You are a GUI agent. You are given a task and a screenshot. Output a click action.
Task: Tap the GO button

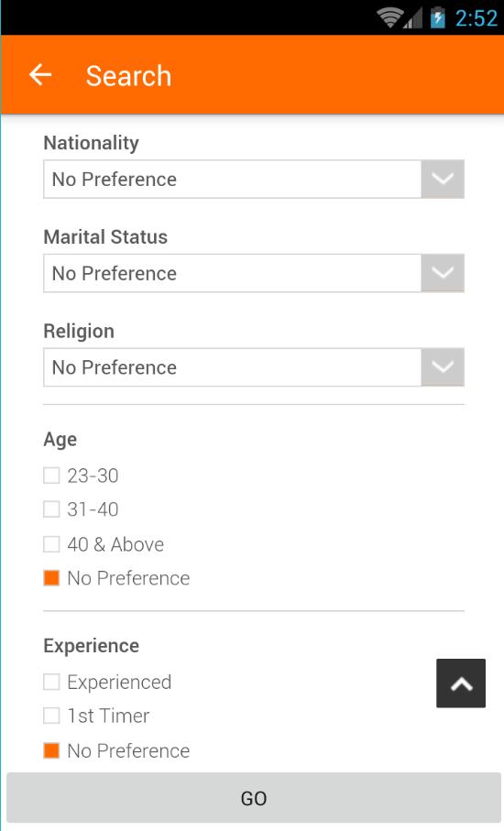pyautogui.click(x=253, y=798)
